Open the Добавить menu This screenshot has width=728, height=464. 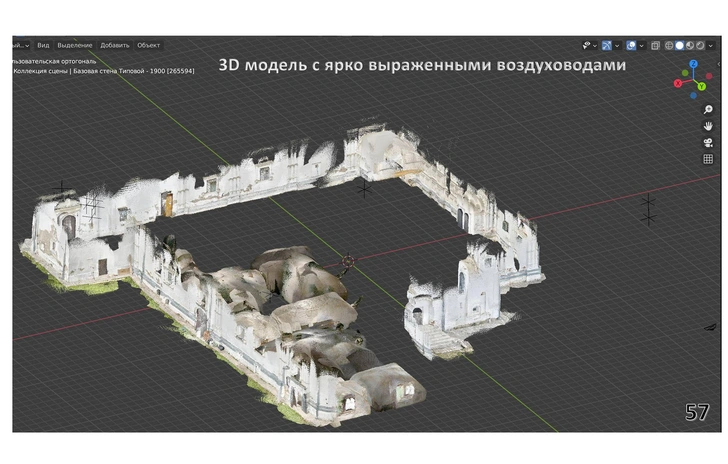[115, 45]
